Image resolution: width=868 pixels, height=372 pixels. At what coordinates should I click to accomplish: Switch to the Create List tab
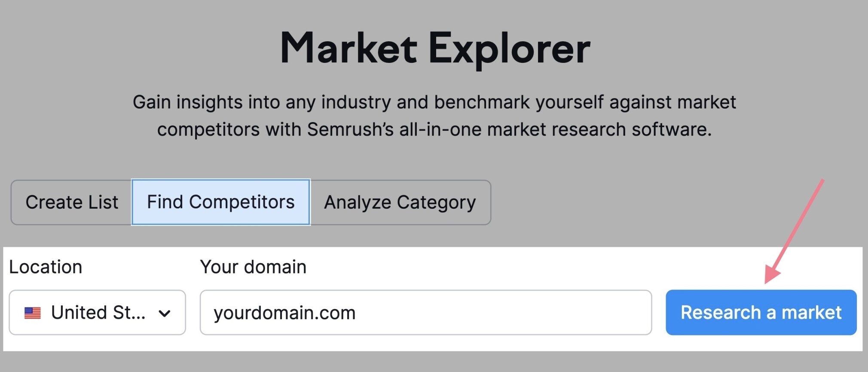point(72,202)
